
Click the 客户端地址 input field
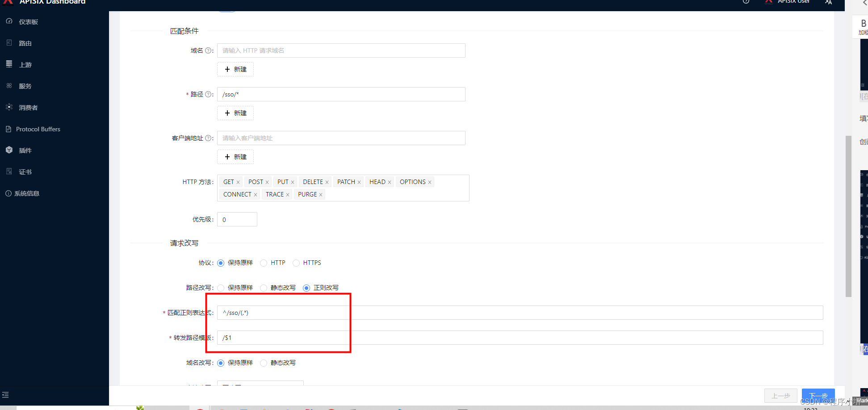[x=341, y=138]
